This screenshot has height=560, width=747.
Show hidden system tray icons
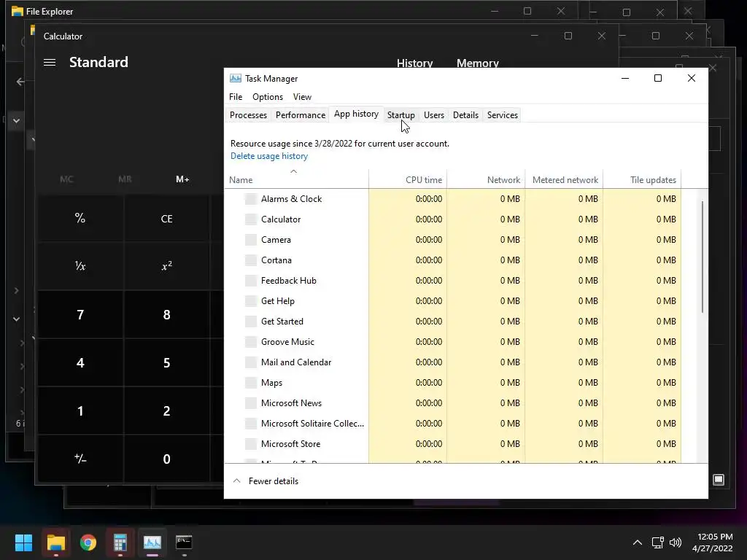click(x=637, y=542)
